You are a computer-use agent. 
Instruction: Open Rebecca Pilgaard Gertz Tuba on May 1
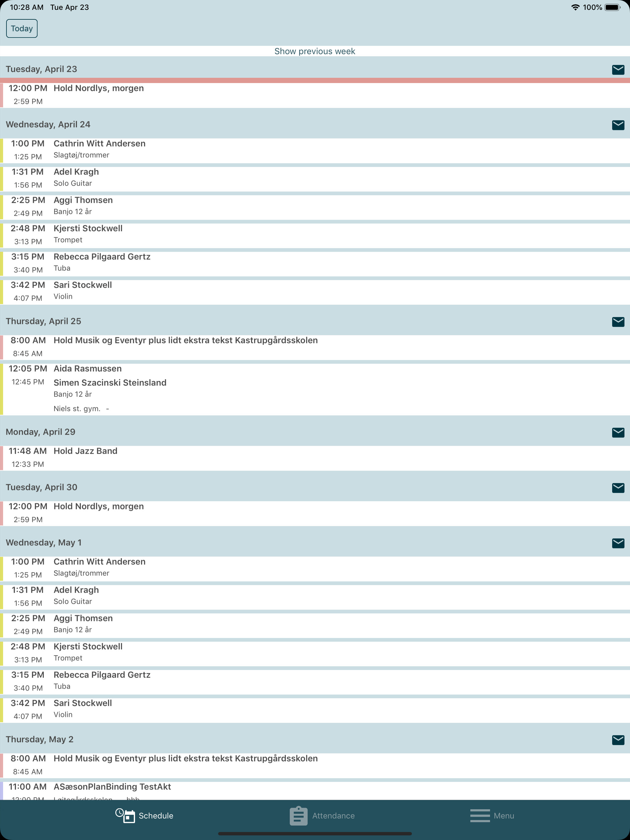click(315, 682)
